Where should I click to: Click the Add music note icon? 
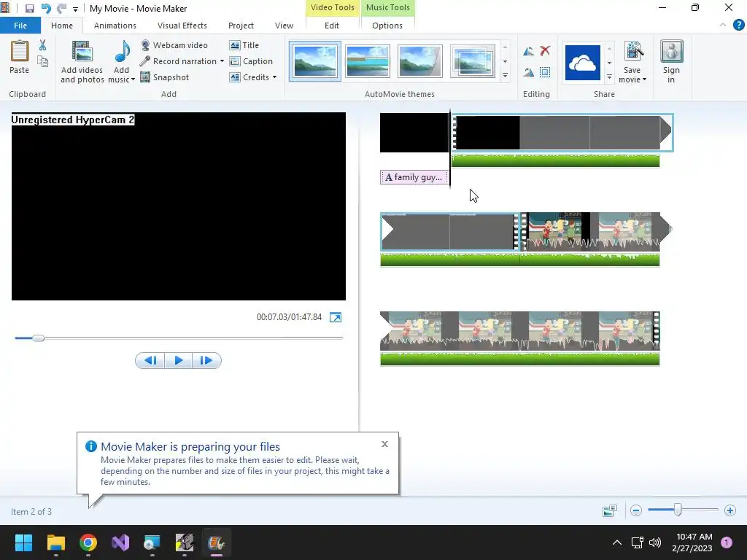[123, 52]
